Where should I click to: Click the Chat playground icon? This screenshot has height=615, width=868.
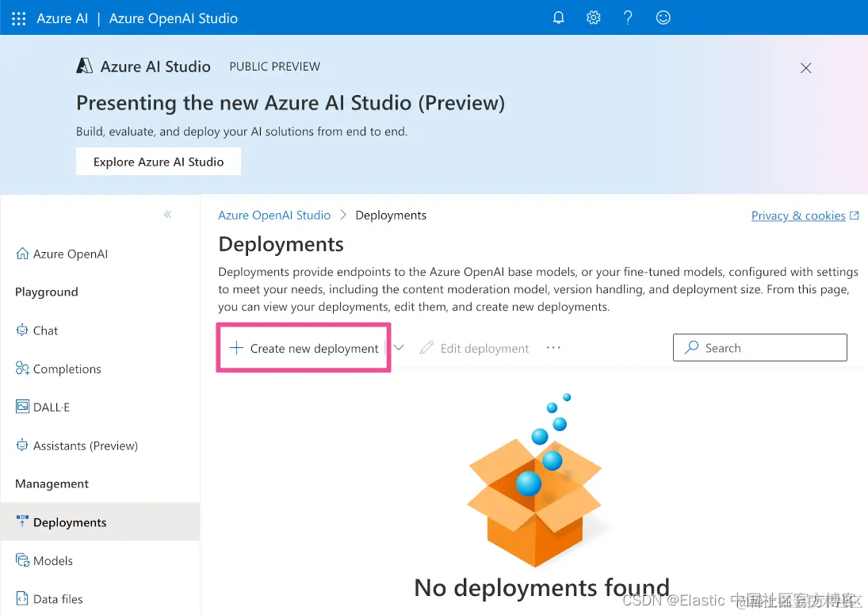coord(22,330)
